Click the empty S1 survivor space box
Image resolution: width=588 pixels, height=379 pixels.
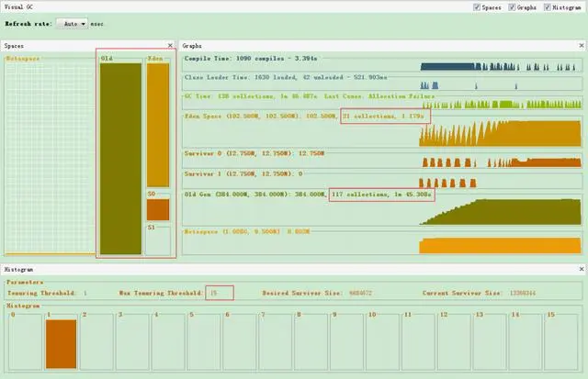coord(158,240)
